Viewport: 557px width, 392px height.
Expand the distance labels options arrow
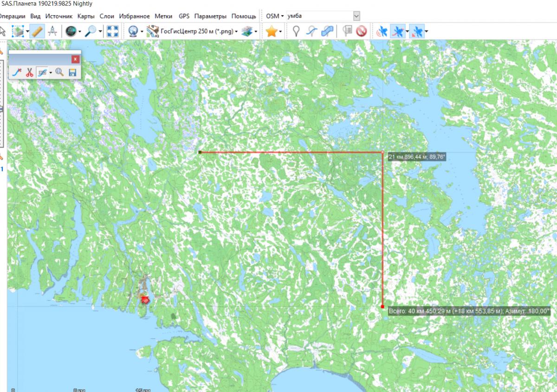click(x=50, y=72)
